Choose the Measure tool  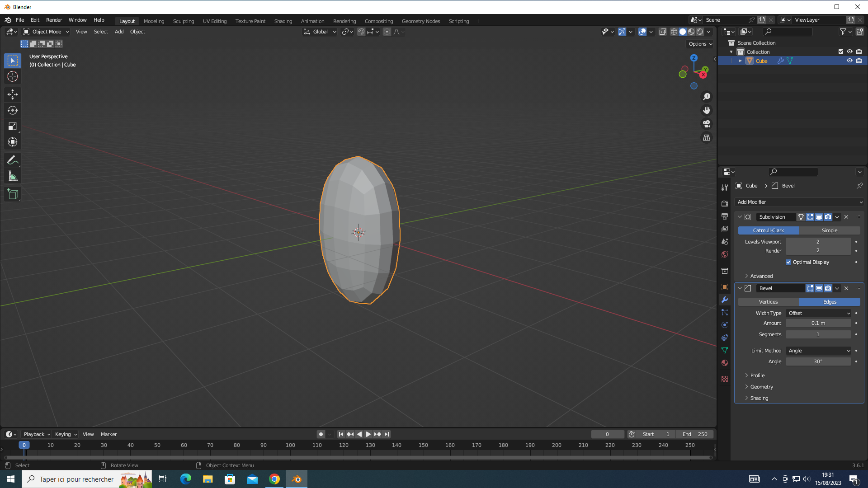click(13, 176)
